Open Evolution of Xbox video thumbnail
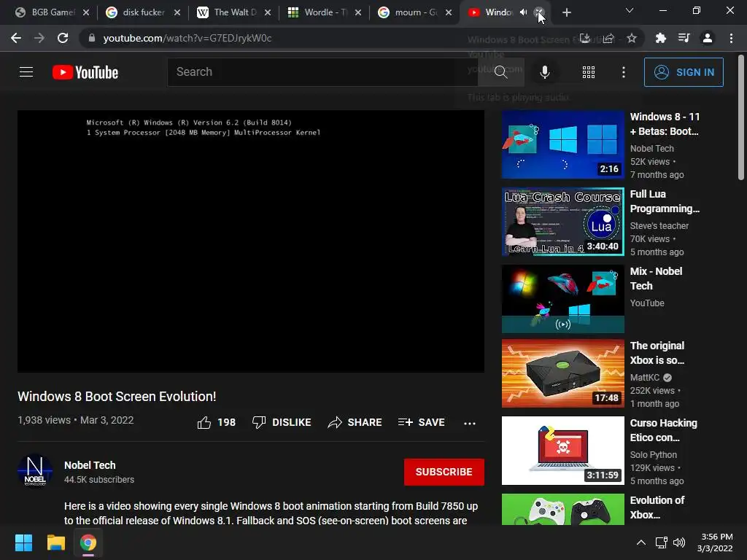Screen dimensions: 747x560 coord(562,509)
